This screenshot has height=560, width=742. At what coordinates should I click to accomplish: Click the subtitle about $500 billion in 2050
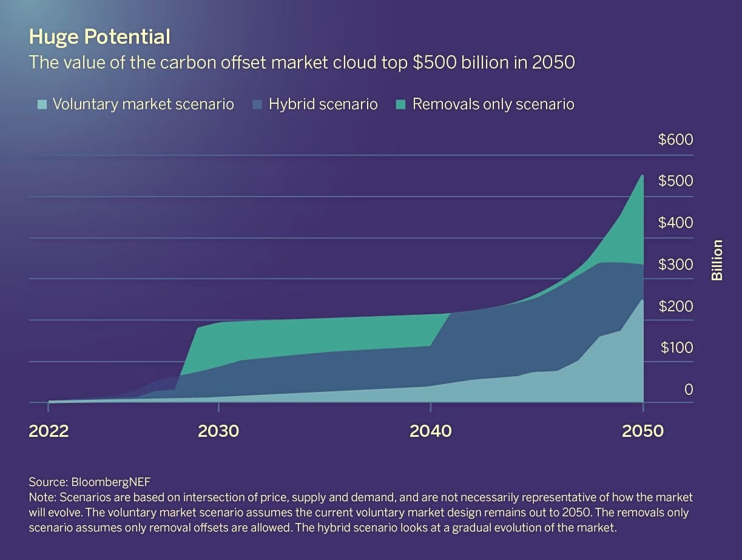(x=302, y=62)
